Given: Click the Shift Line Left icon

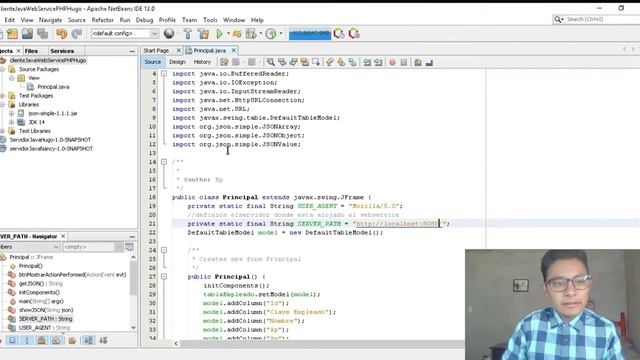Looking at the screenshot, I should [x=367, y=62].
